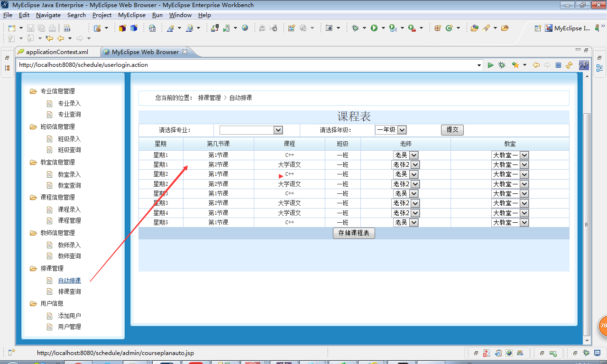
Task: Expand the URL address bar history arrow
Action: point(478,65)
